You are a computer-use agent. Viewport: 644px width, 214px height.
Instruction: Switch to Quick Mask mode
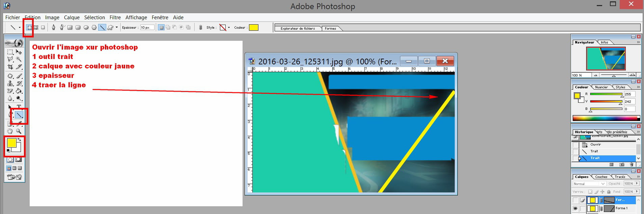19,159
